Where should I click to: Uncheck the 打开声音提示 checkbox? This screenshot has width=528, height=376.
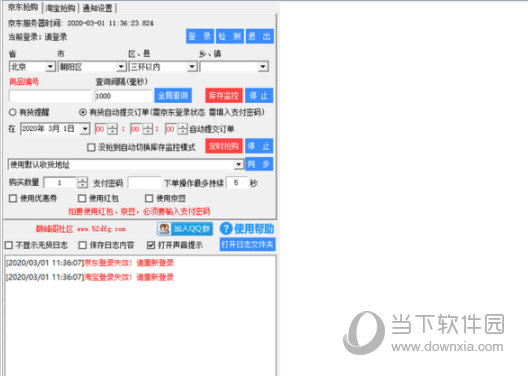point(151,245)
